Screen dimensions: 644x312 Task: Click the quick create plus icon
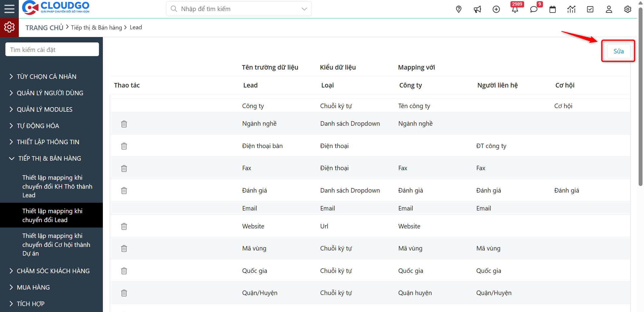(496, 9)
